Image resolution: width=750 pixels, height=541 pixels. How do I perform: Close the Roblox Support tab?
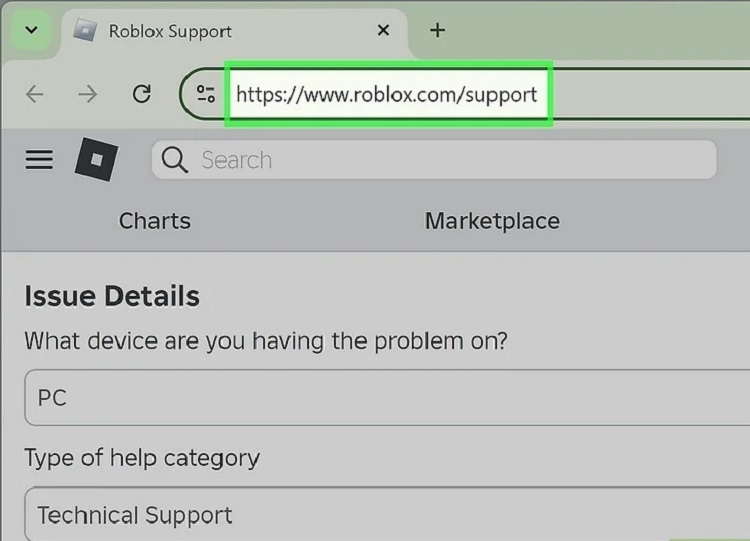click(383, 31)
